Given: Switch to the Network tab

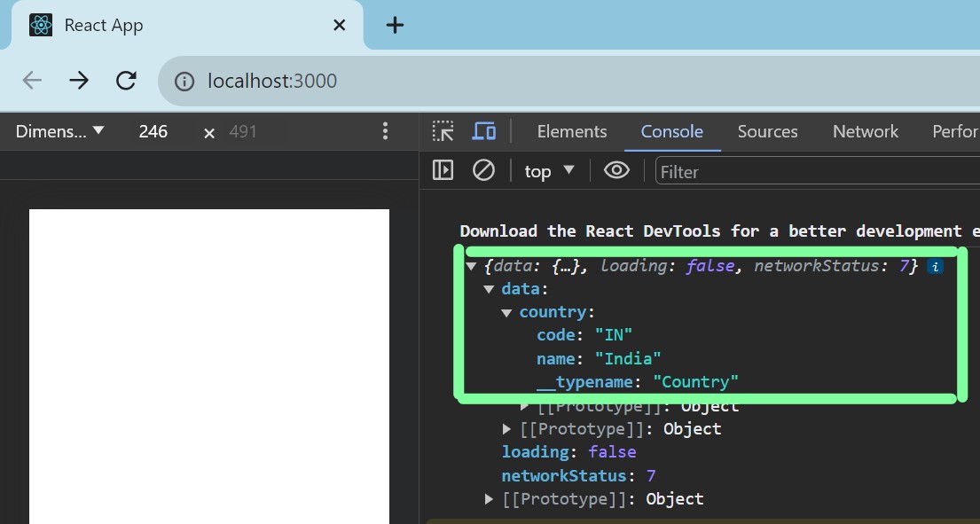Looking at the screenshot, I should (865, 131).
